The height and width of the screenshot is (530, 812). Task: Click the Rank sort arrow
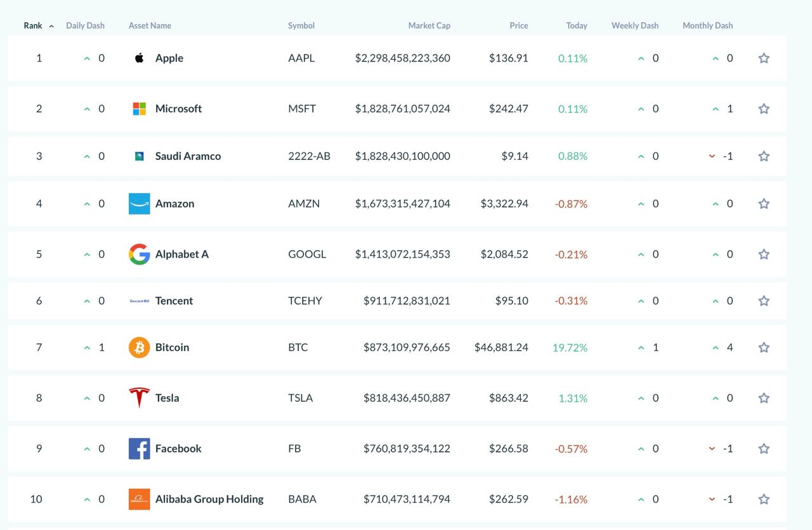[x=51, y=26]
